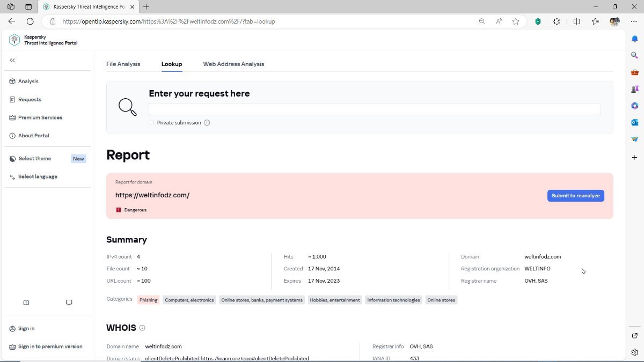
Task: Open Premium Services in sidebar
Action: (x=36, y=117)
